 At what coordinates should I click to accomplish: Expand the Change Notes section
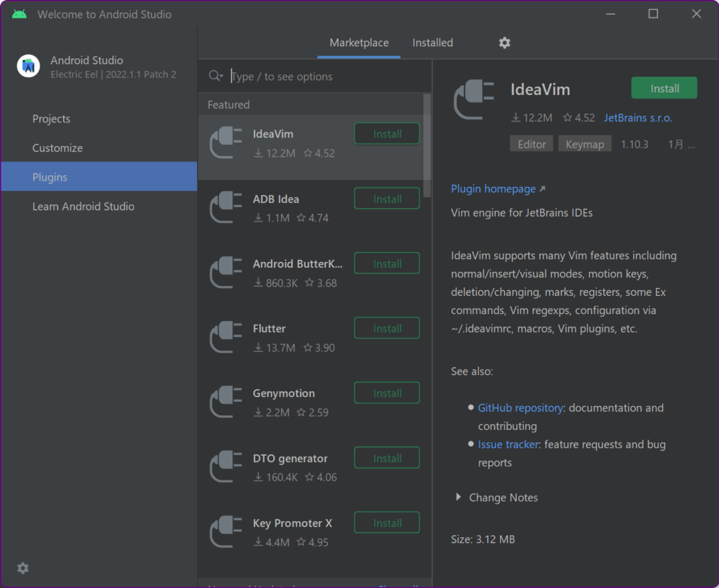click(458, 497)
